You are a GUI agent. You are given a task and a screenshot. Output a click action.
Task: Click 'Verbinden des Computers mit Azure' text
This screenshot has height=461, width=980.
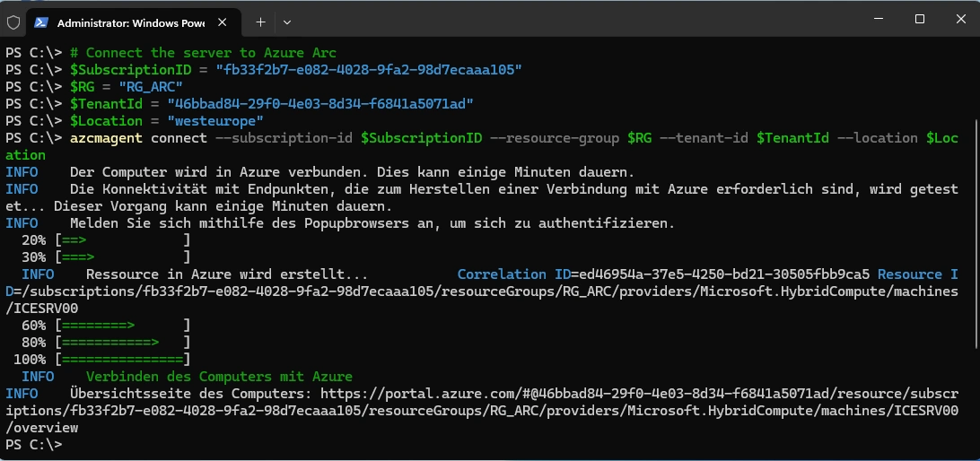click(219, 376)
